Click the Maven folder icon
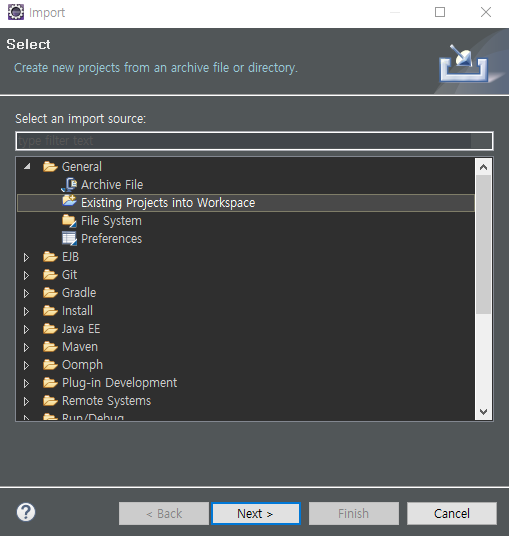509x536 pixels. [x=50, y=347]
